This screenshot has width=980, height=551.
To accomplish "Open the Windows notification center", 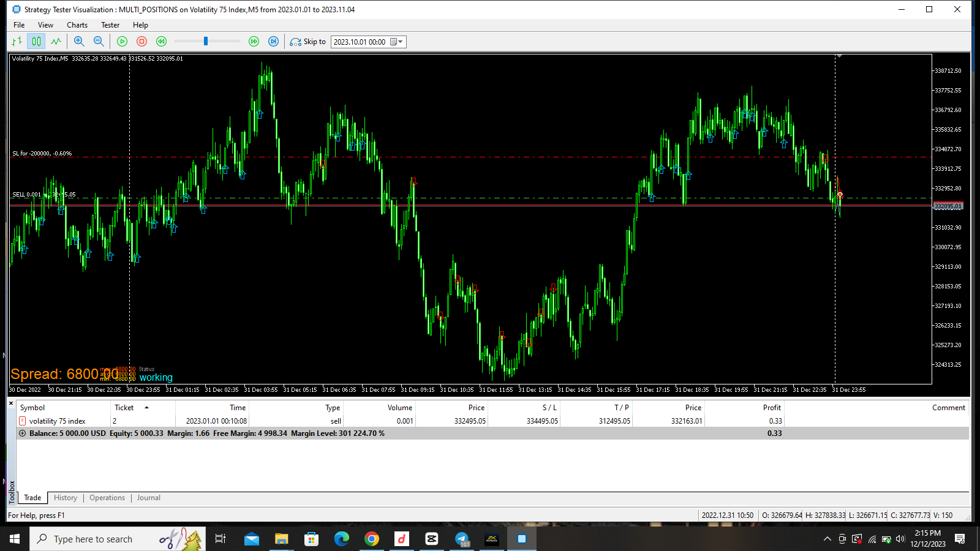I will coord(960,539).
